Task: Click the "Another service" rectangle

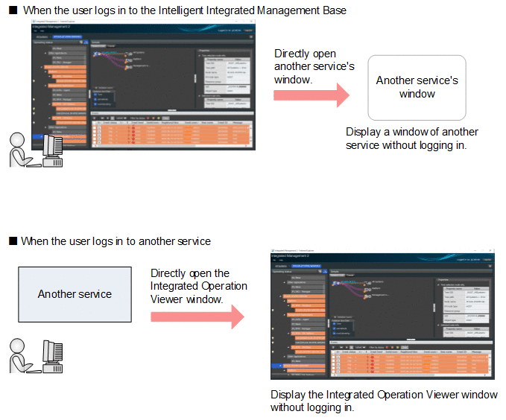Action: tap(75, 294)
